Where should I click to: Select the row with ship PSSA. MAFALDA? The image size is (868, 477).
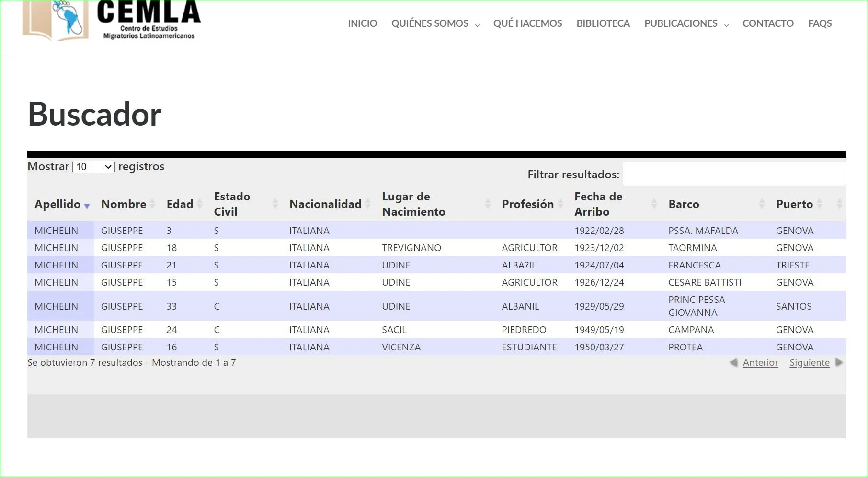tap(436, 231)
